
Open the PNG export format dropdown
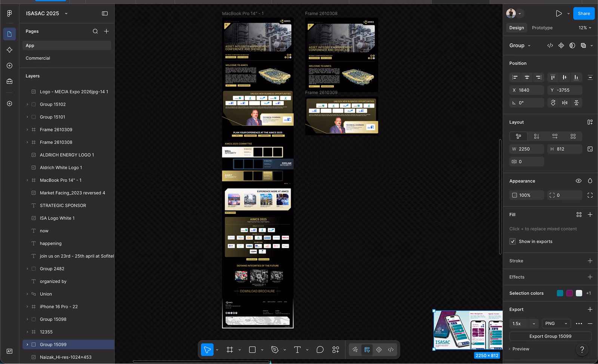point(556,324)
